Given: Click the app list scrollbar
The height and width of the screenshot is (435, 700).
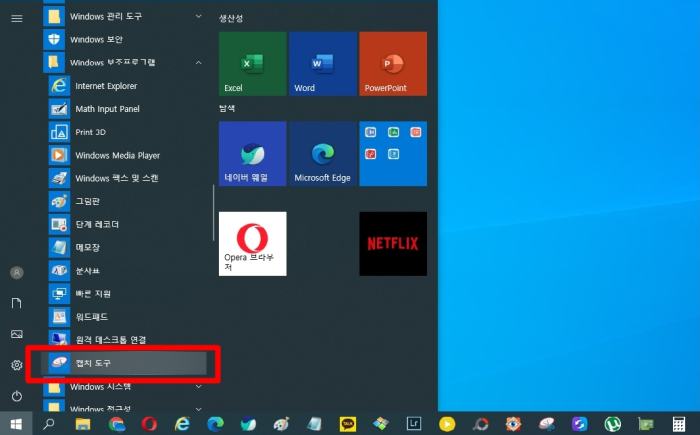Looking at the screenshot, I should [213, 213].
